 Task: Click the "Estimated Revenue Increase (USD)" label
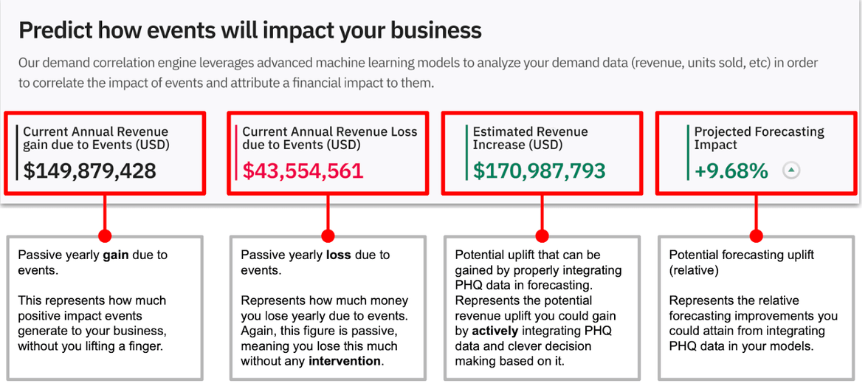pyautogui.click(x=530, y=138)
